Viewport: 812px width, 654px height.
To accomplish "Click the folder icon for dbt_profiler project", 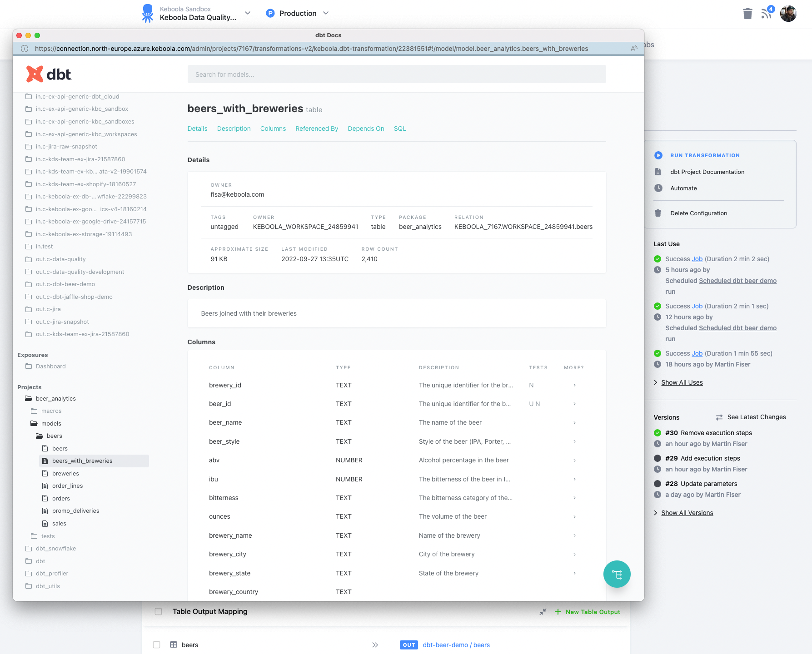I will click(x=29, y=573).
